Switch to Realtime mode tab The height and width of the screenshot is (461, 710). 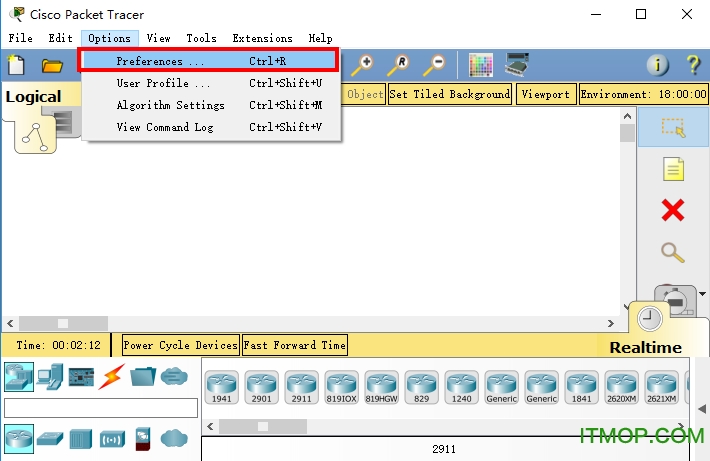[x=646, y=347]
